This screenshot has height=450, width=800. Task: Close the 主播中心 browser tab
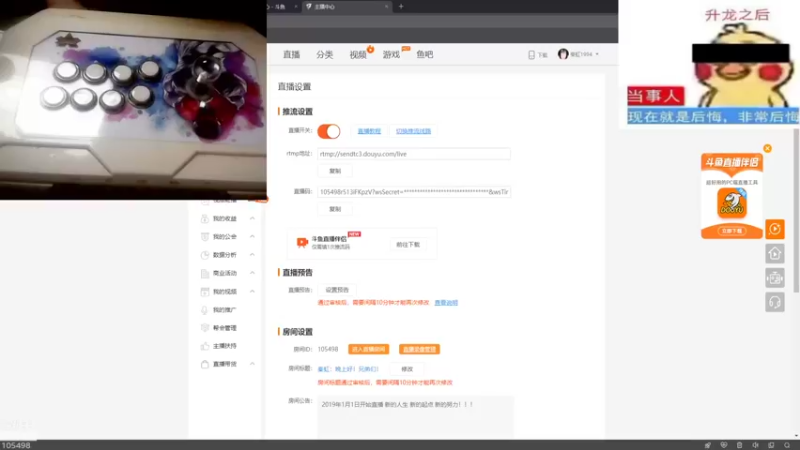pyautogui.click(x=386, y=7)
